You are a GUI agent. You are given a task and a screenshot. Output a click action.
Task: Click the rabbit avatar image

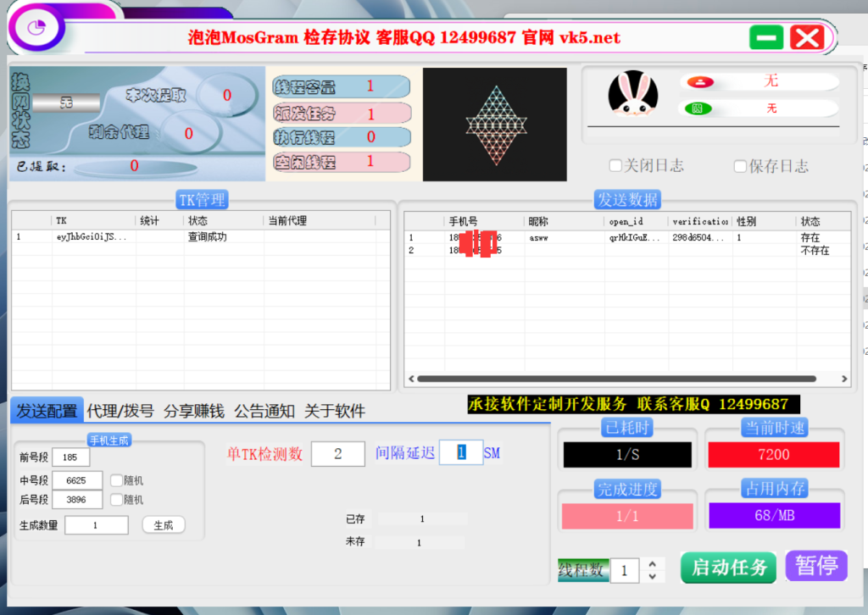click(x=632, y=94)
